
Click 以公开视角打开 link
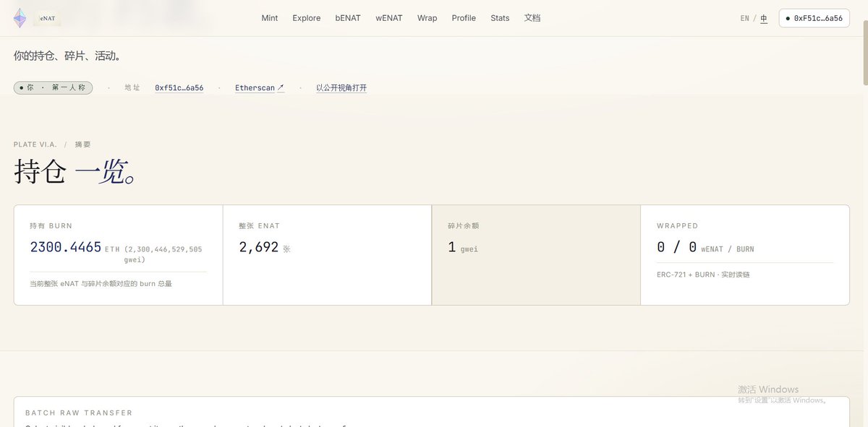(341, 88)
